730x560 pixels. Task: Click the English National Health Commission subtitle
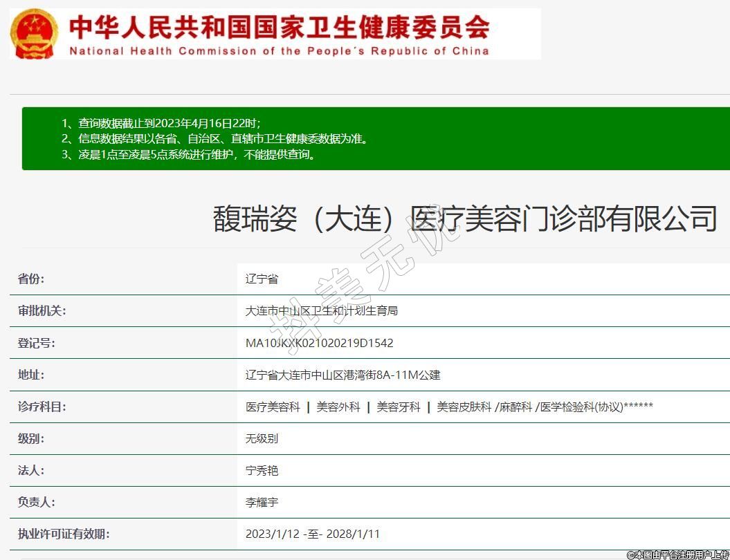tap(279, 51)
